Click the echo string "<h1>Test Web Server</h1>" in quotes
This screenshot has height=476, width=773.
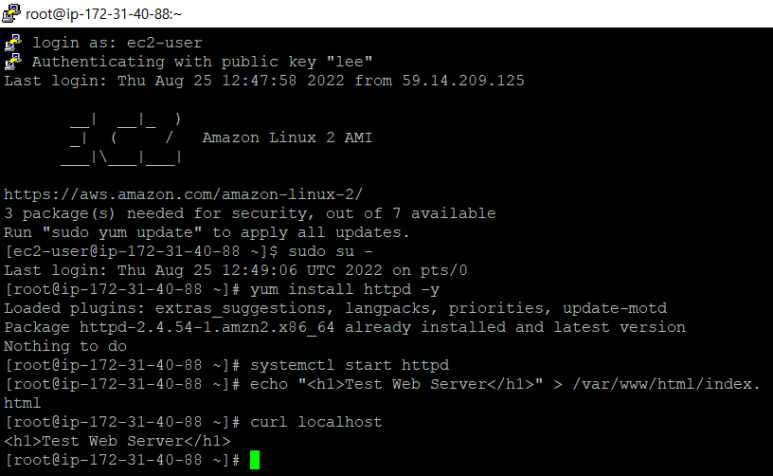point(421,384)
